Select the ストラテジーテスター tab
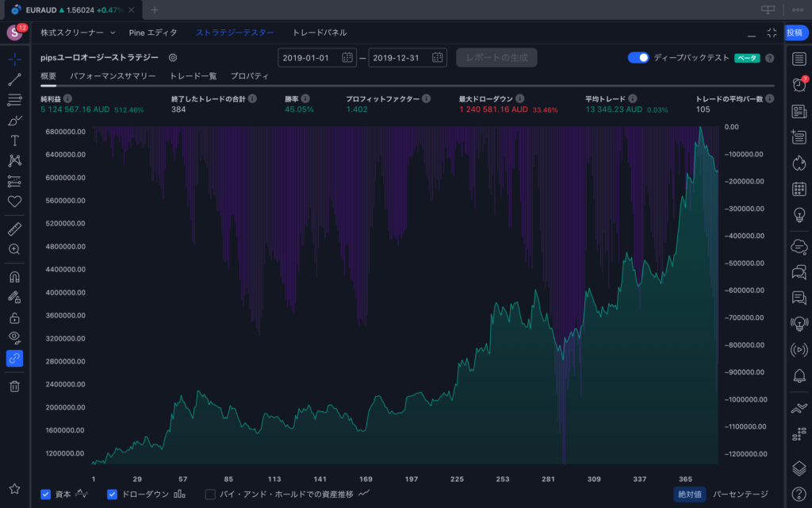The height and width of the screenshot is (508, 812). click(235, 33)
